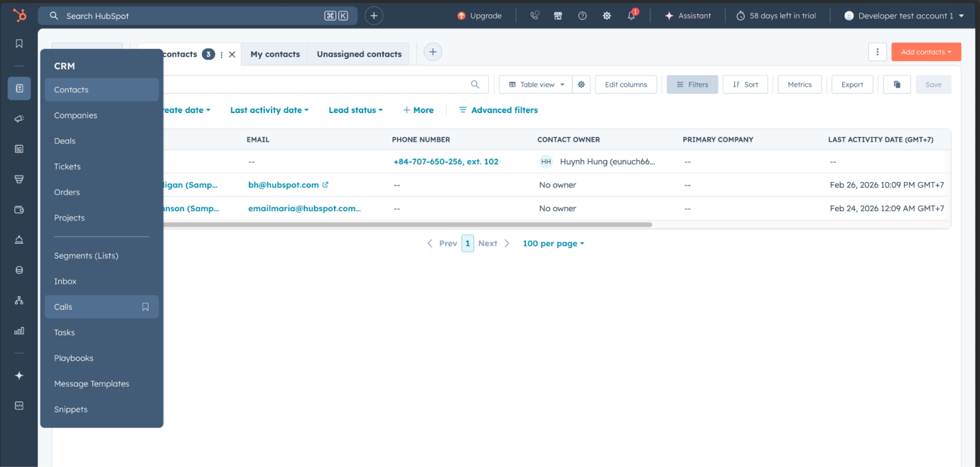Select Companies in the CRM menu
This screenshot has width=980, height=467.
coord(102,115)
